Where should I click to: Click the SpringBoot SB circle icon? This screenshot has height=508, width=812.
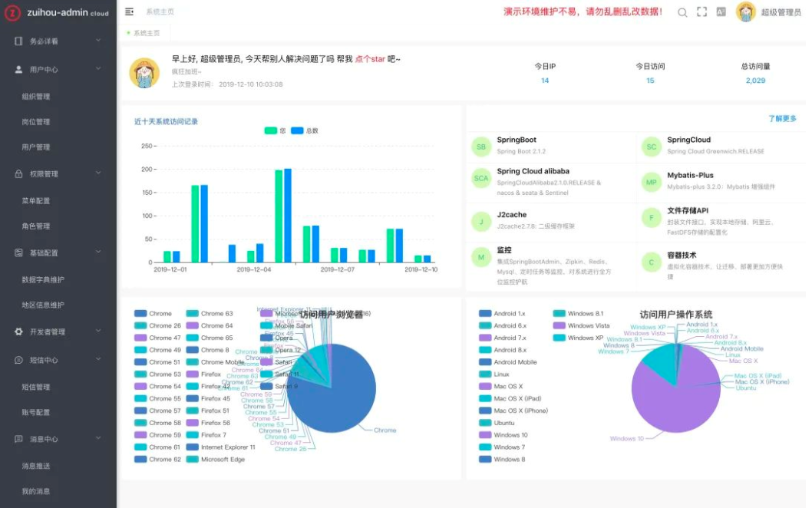(481, 147)
